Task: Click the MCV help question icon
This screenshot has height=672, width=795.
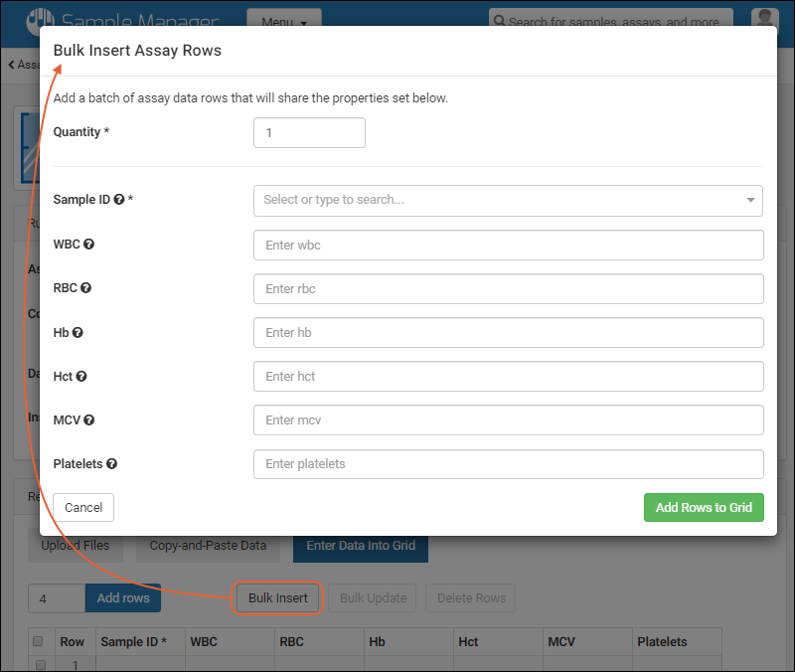Action: [x=87, y=420]
